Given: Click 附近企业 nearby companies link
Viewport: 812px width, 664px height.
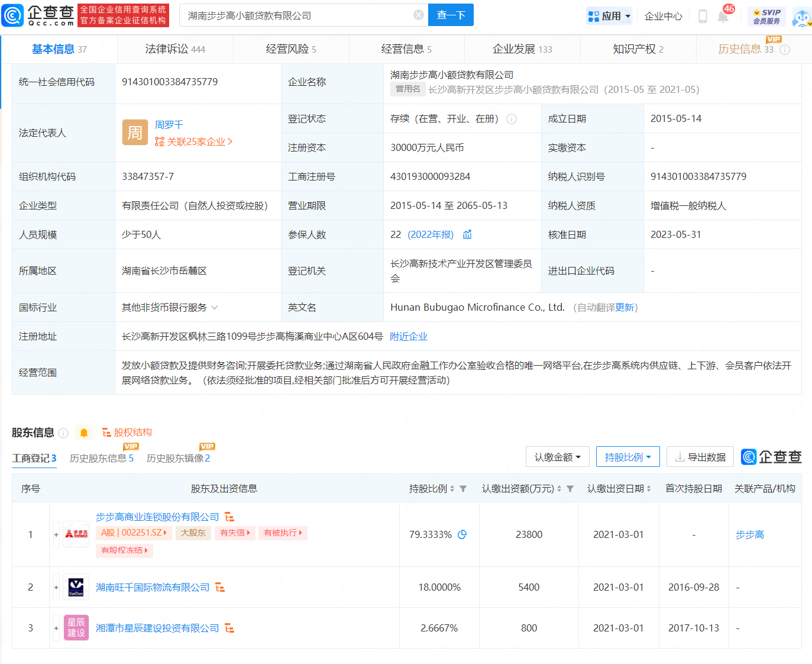Looking at the screenshot, I should pyautogui.click(x=409, y=337).
